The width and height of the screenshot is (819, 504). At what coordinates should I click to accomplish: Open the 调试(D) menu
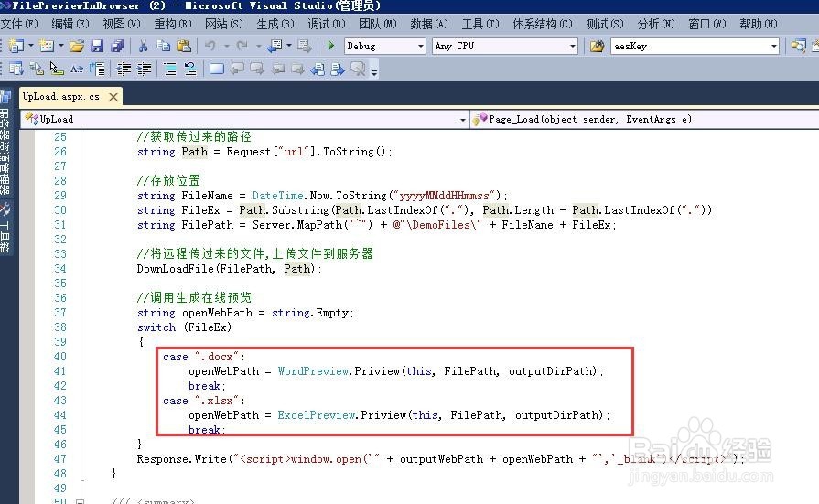click(327, 24)
